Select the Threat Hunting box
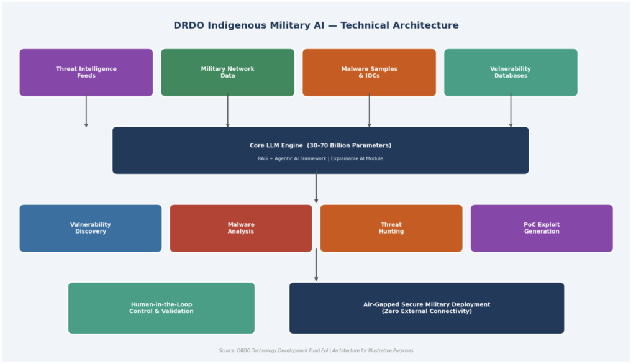This screenshot has width=636, height=364. [391, 228]
